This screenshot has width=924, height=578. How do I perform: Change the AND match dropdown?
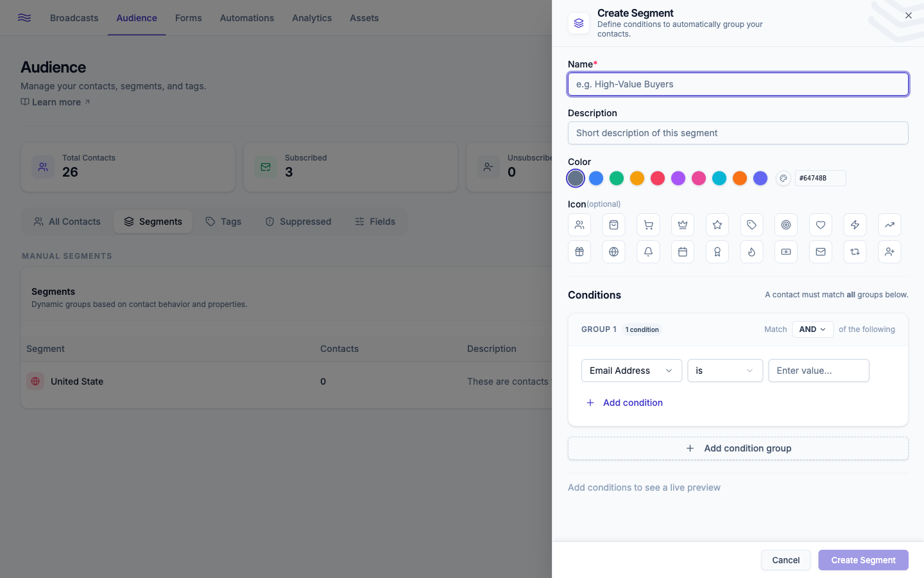click(813, 329)
